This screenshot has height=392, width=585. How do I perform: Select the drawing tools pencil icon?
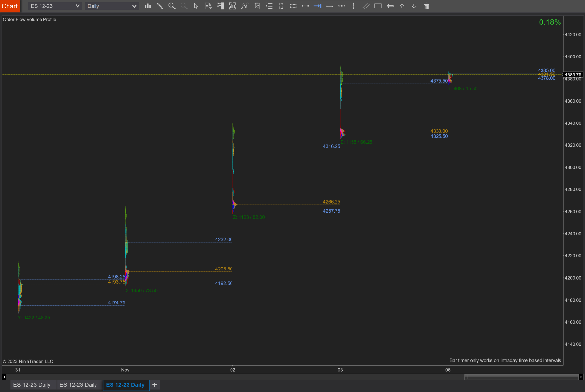coord(160,6)
